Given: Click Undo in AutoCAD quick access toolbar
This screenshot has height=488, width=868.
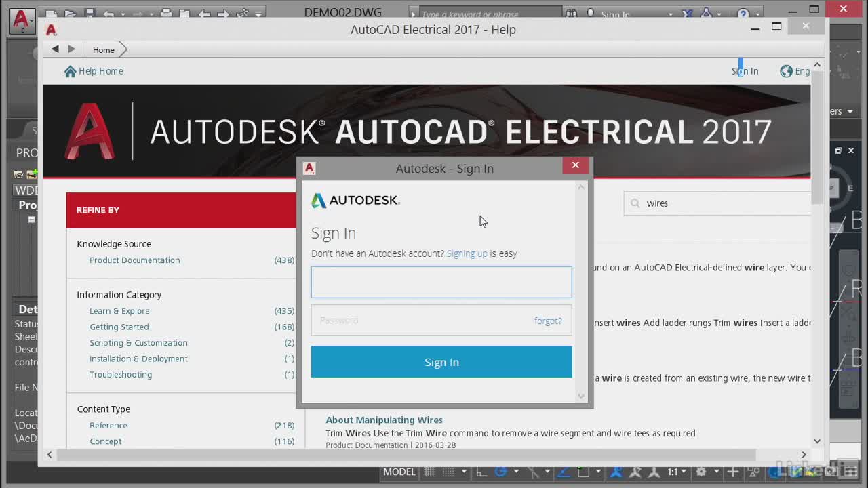Looking at the screenshot, I should tap(108, 14).
